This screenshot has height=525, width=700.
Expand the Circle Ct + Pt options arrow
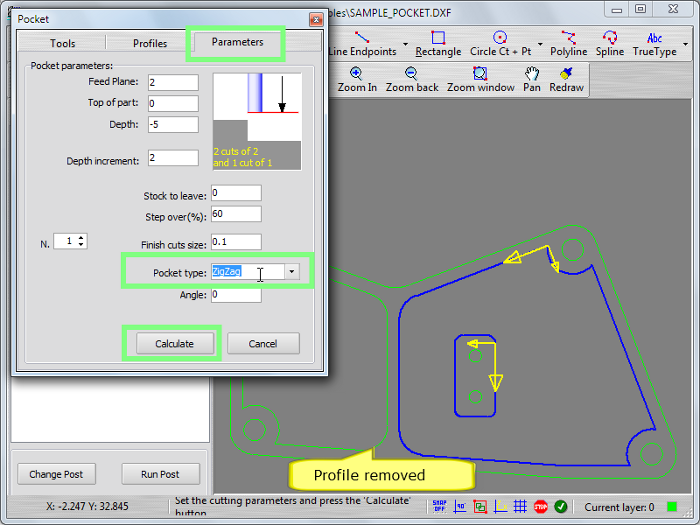(x=540, y=46)
